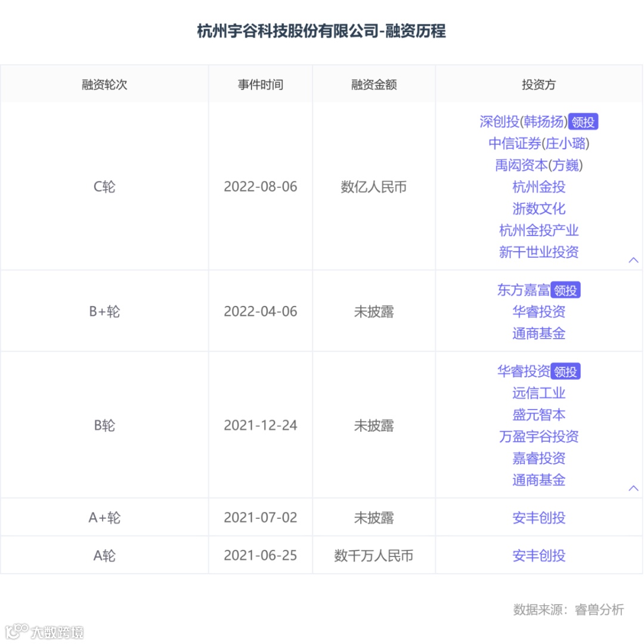Select the 事件时间 column header
644x644 pixels.
point(261,85)
